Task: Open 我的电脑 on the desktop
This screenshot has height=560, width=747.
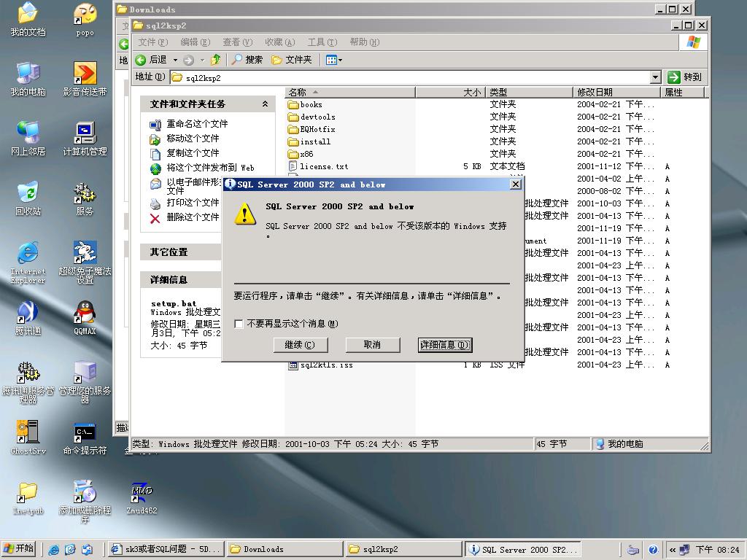Action: point(28,79)
